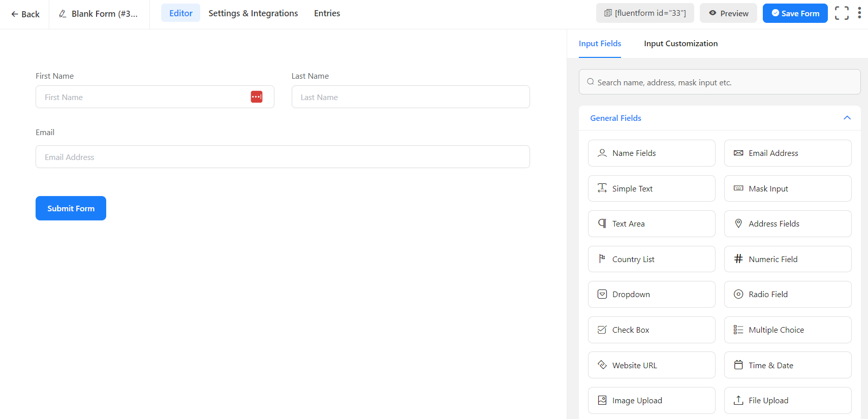Add the Time & Date calendar field
Screen dimensions: 868x419
[788, 365]
